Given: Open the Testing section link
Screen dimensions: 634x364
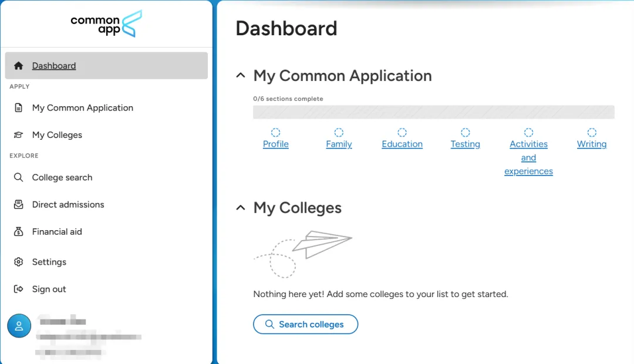Looking at the screenshot, I should (466, 144).
